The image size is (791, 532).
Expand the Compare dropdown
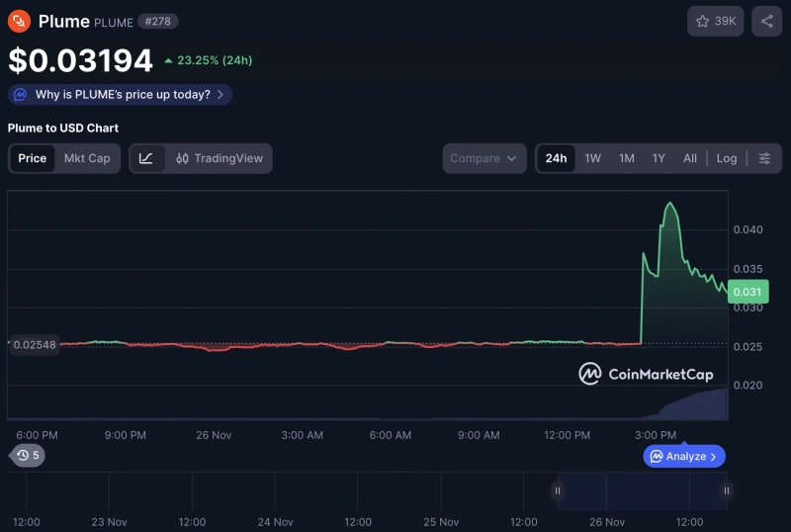tap(484, 158)
